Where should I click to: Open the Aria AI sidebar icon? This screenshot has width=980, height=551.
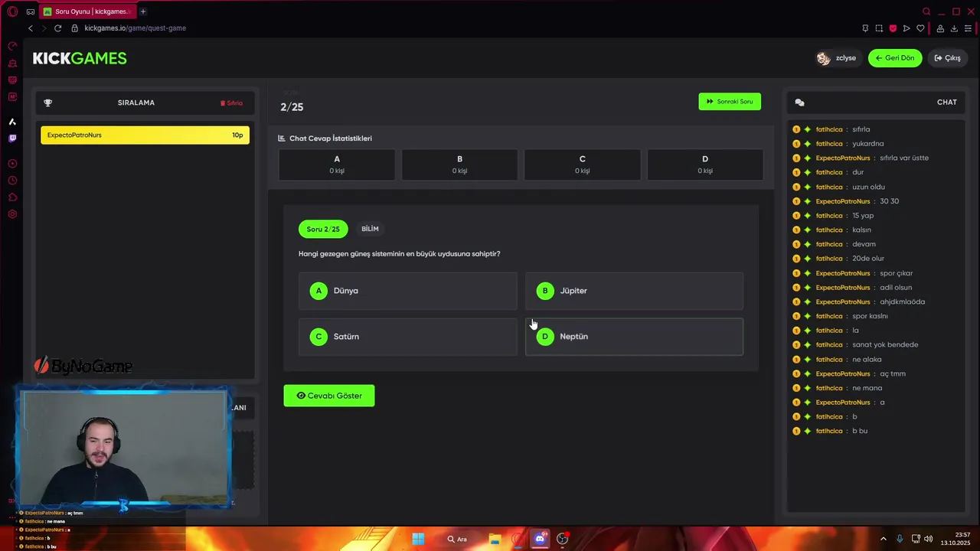(x=12, y=122)
